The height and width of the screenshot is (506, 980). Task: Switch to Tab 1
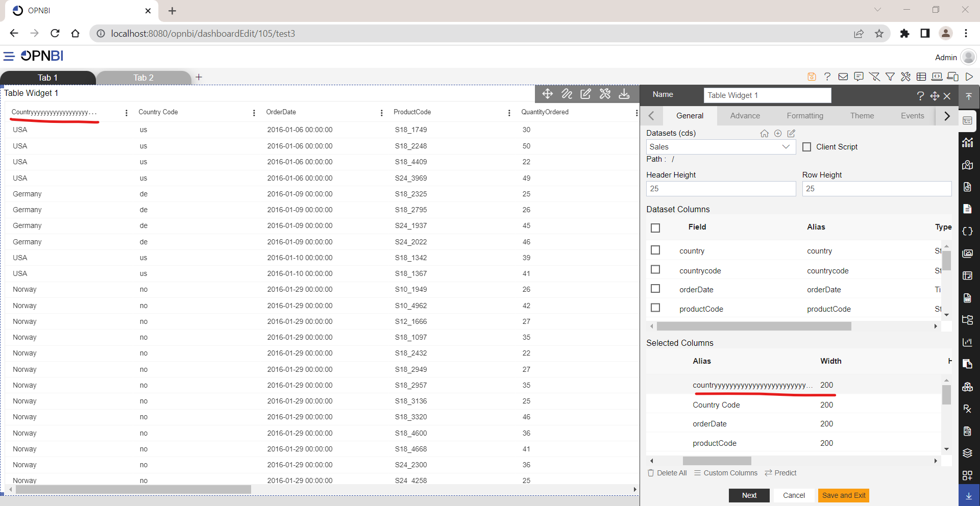(x=47, y=78)
